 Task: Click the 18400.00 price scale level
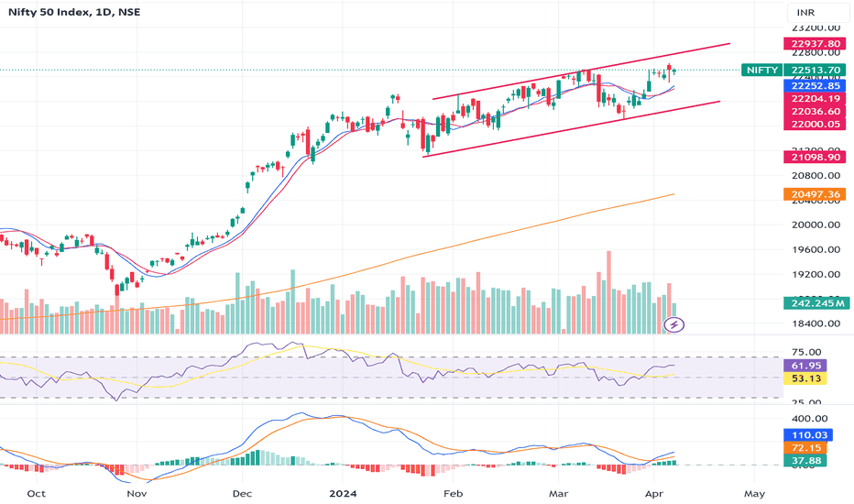click(x=816, y=323)
